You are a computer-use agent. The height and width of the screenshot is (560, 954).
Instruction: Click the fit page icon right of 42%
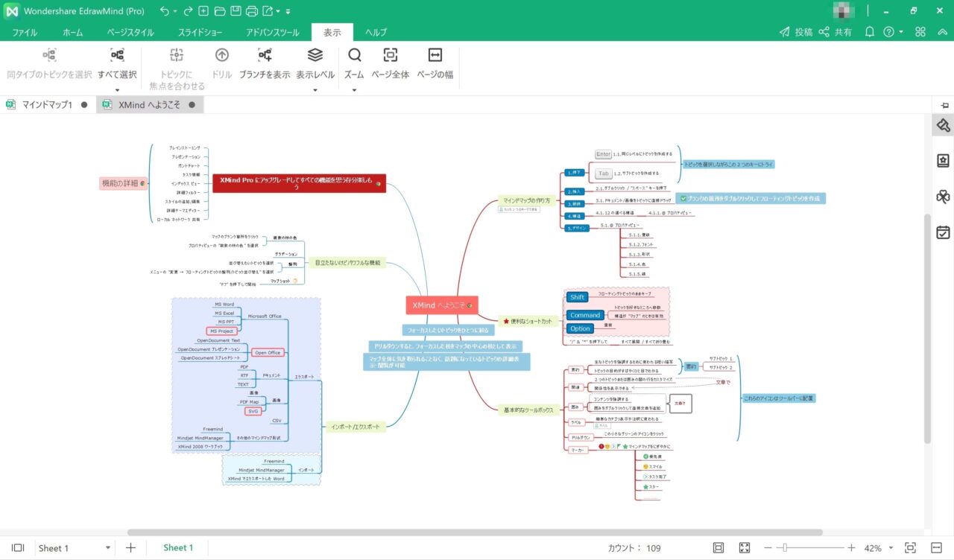point(910,548)
